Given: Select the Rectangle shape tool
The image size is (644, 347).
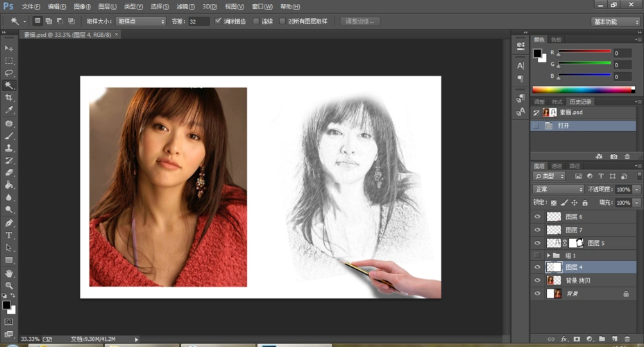Looking at the screenshot, I should [8, 260].
